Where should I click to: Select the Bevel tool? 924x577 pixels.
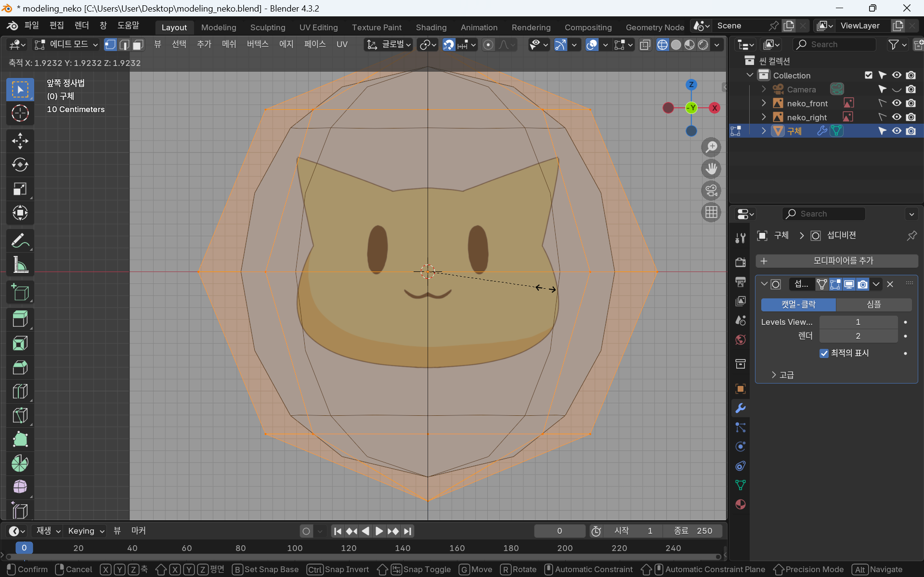(x=20, y=368)
